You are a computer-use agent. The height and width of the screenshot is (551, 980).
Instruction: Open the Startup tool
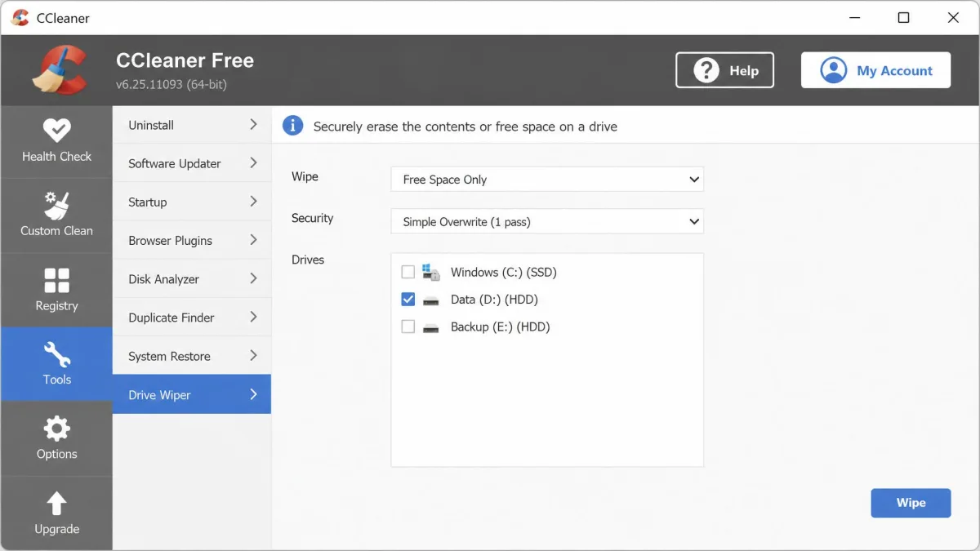tap(192, 202)
